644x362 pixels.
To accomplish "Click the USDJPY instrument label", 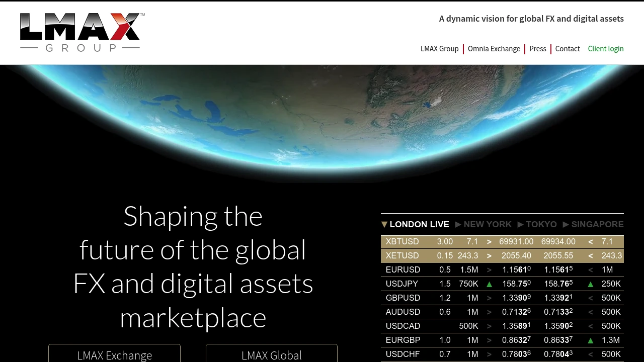I will (401, 284).
